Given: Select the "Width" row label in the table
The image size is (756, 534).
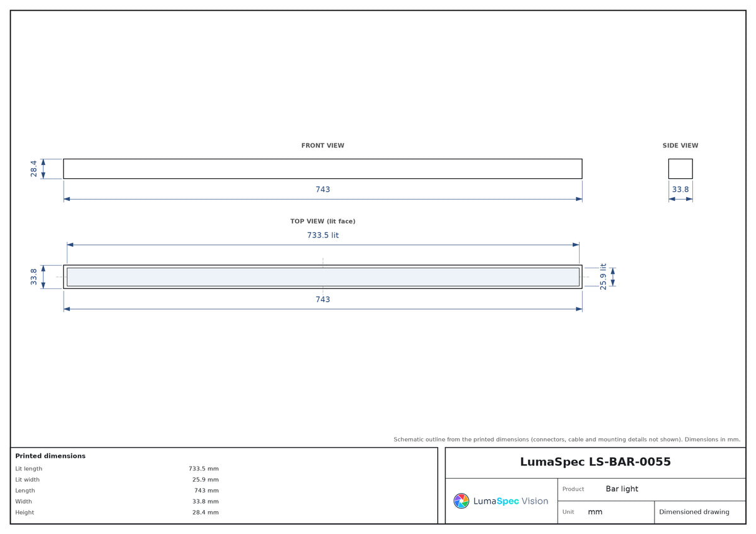Looking at the screenshot, I should (23, 501).
